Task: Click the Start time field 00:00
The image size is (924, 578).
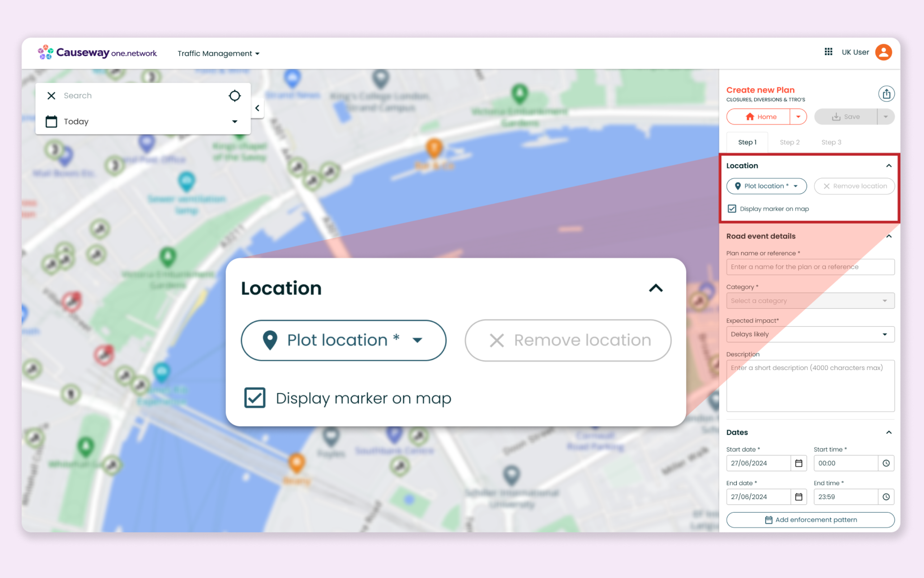Action: pyautogui.click(x=846, y=463)
